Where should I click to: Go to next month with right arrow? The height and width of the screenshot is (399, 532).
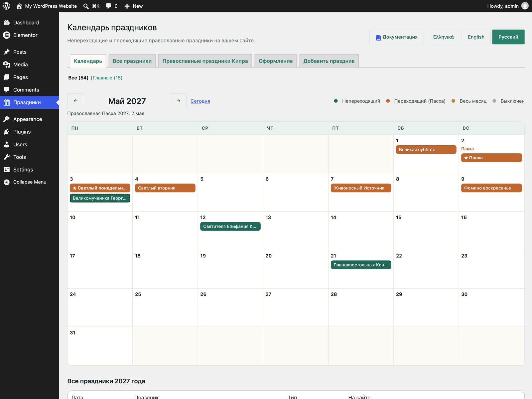(178, 101)
